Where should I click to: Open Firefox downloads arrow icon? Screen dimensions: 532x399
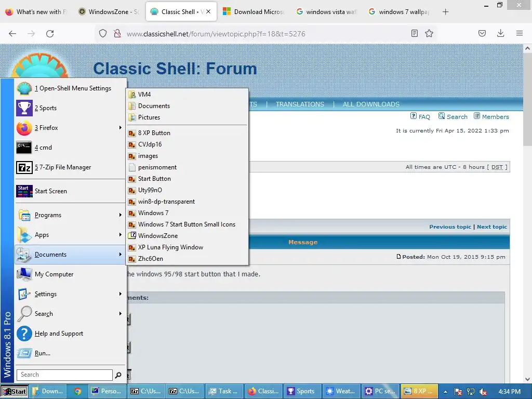[x=500, y=33]
